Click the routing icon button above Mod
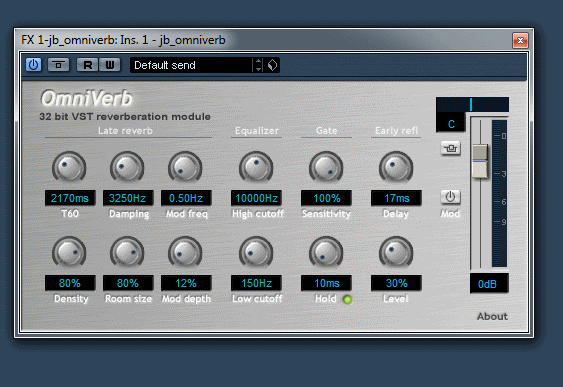563x387 pixels. pyautogui.click(x=451, y=148)
